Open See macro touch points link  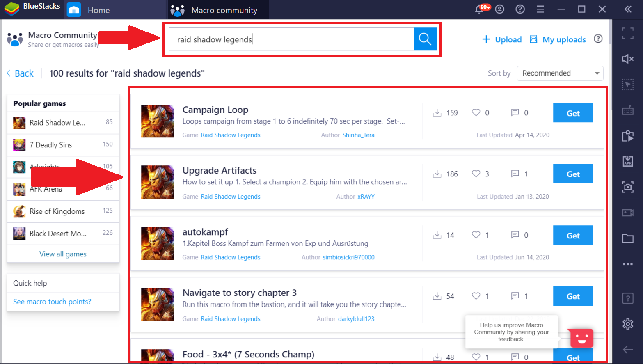[x=52, y=302]
